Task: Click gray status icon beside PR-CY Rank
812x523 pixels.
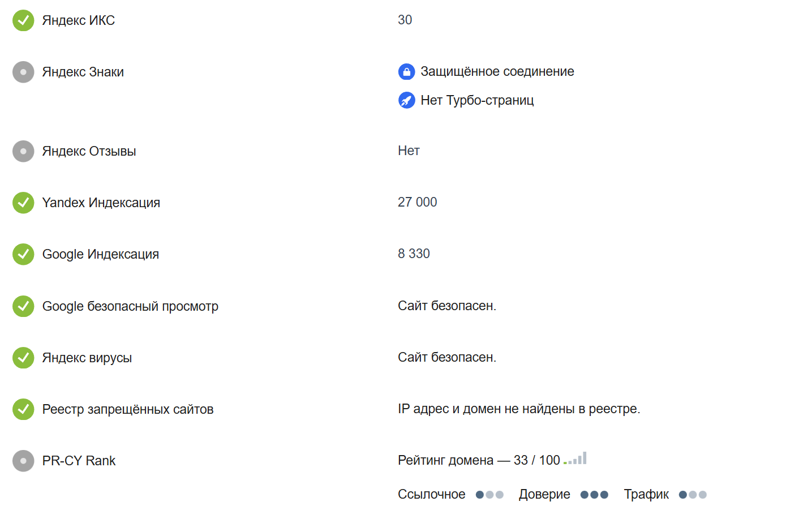Action: pyautogui.click(x=23, y=461)
